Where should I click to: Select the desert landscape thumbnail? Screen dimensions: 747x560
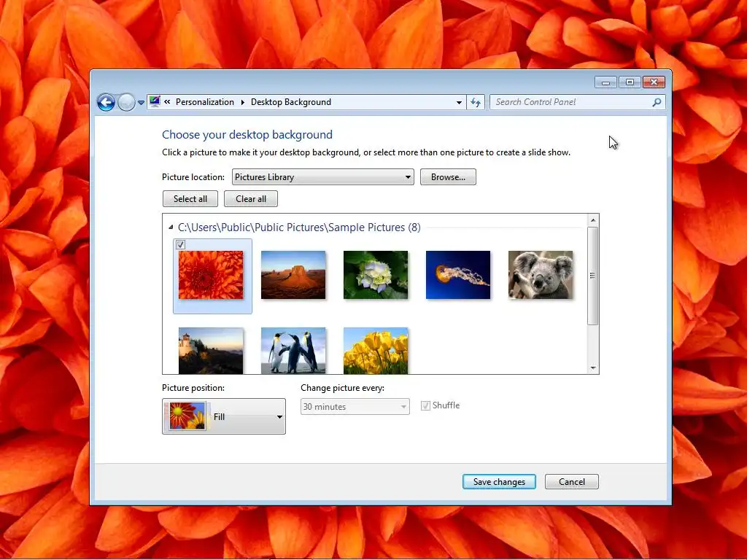tap(293, 275)
